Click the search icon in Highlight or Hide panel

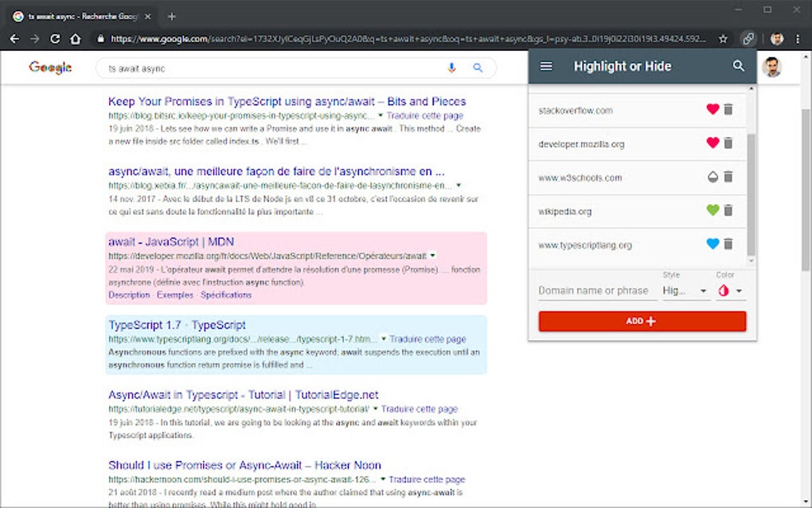pyautogui.click(x=739, y=66)
